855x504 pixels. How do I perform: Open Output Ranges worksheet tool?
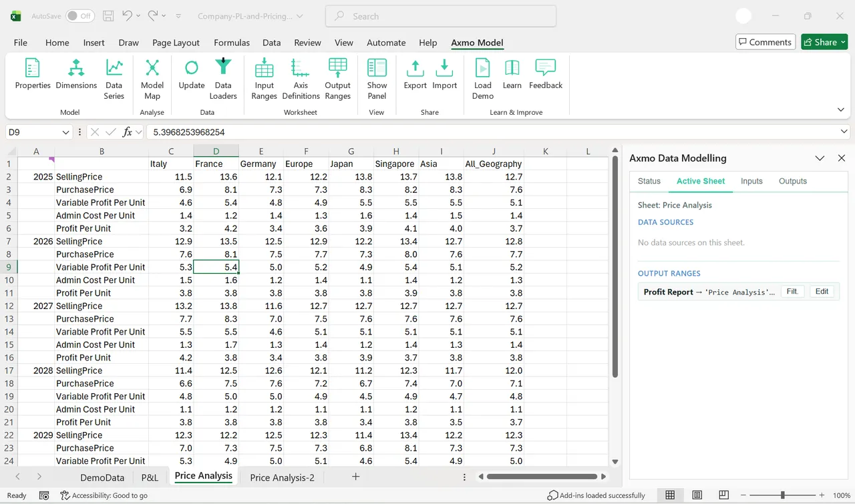[338, 79]
